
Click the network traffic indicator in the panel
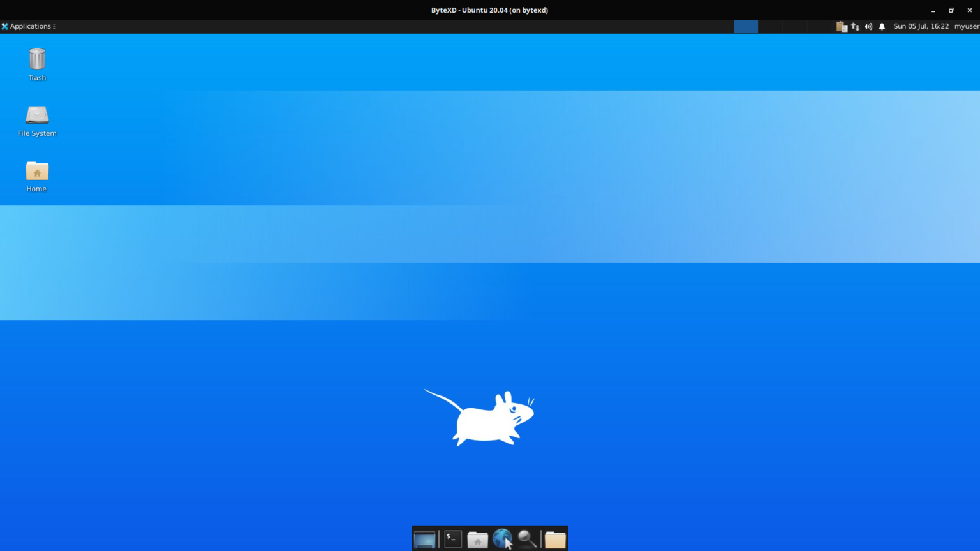click(x=855, y=26)
